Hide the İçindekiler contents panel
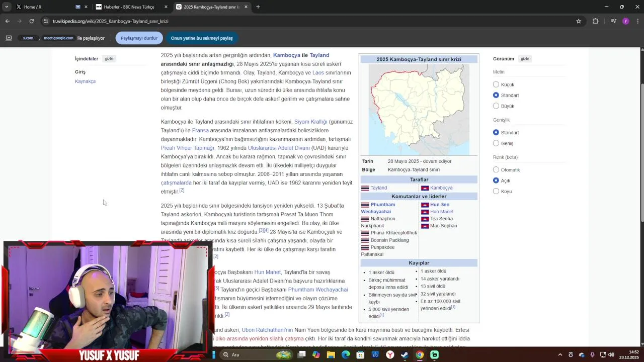The image size is (644, 362). pos(109,59)
